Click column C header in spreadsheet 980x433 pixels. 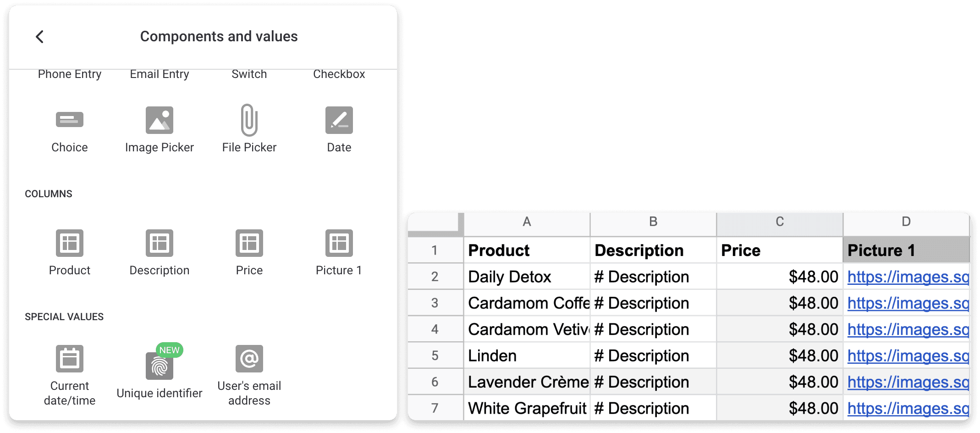(x=780, y=222)
